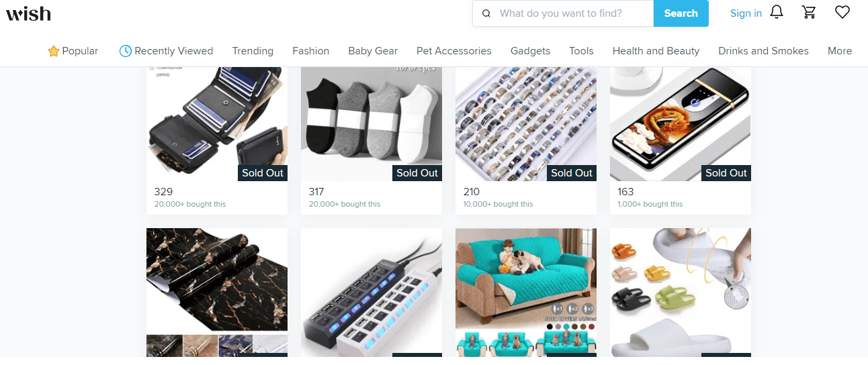The width and height of the screenshot is (868, 365).
Task: Open the wishlist heart icon
Action: tap(842, 13)
